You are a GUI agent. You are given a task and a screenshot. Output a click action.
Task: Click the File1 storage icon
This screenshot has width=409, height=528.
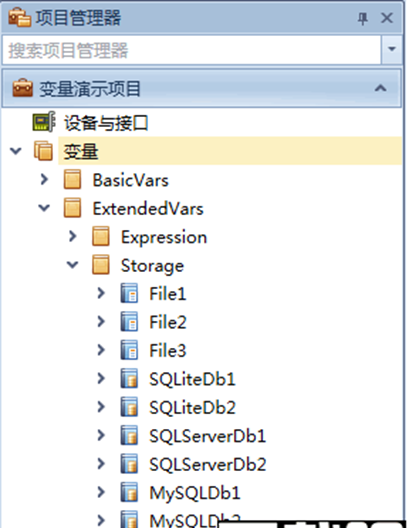(x=129, y=294)
